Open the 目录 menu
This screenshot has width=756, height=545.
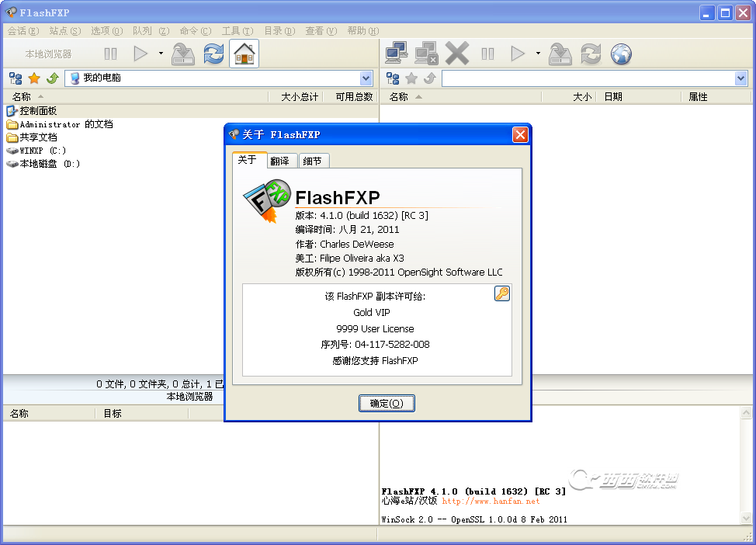tap(279, 31)
